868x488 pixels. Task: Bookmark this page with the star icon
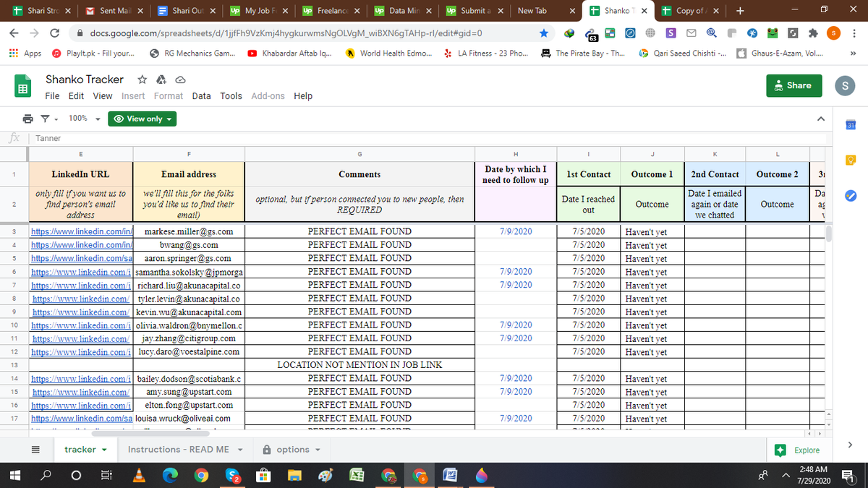[543, 33]
